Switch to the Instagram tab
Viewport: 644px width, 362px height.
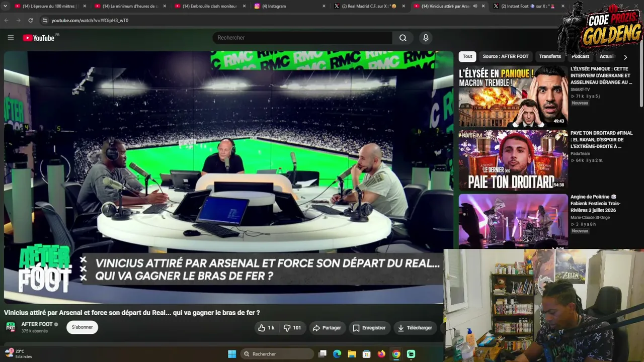[x=289, y=6]
